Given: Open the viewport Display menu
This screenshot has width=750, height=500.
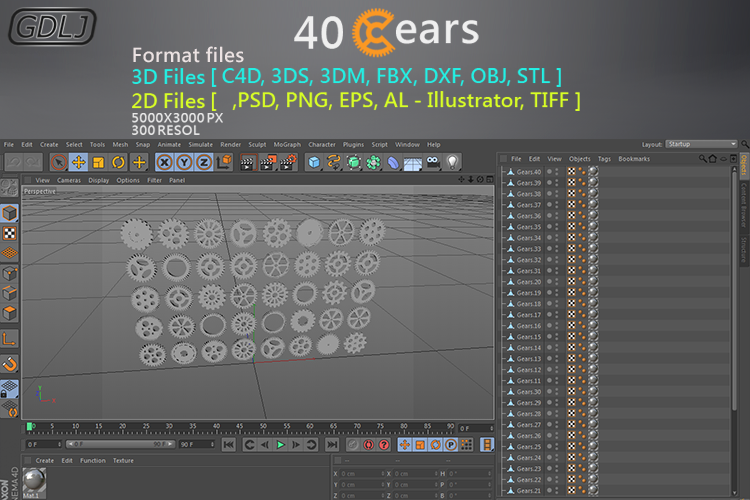Looking at the screenshot, I should (99, 180).
